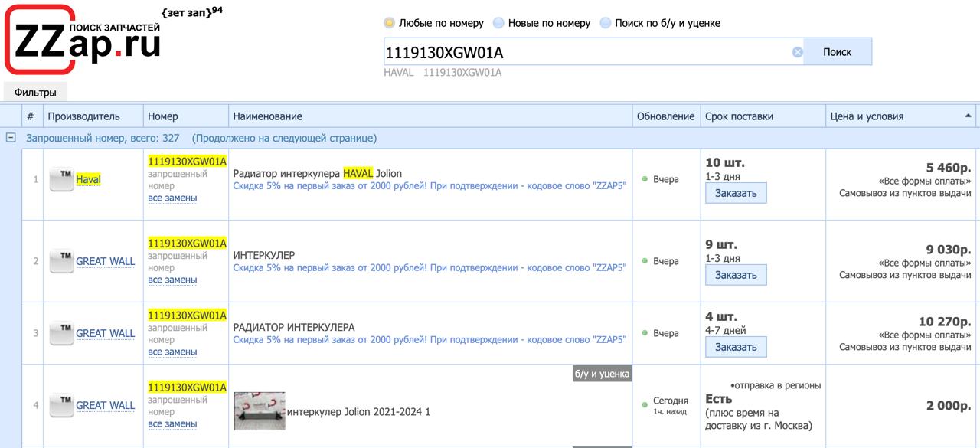Click 'все замены' in row 1

(172, 198)
